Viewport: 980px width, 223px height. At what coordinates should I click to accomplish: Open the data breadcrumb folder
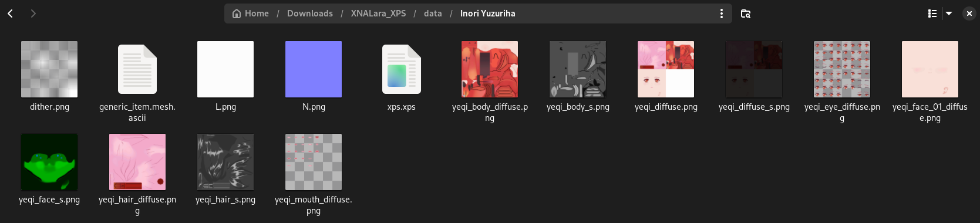pos(433,13)
